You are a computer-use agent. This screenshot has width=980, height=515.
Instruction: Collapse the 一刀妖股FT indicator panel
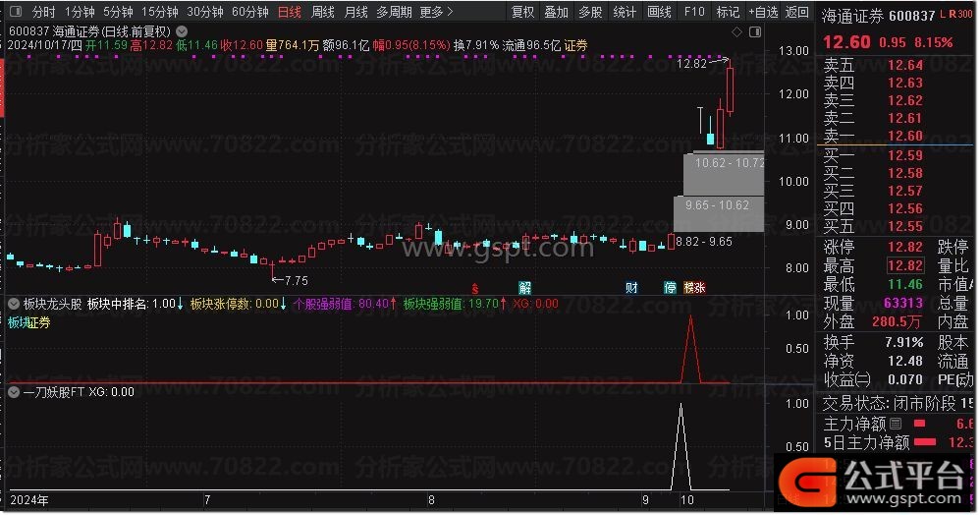tap(13, 392)
